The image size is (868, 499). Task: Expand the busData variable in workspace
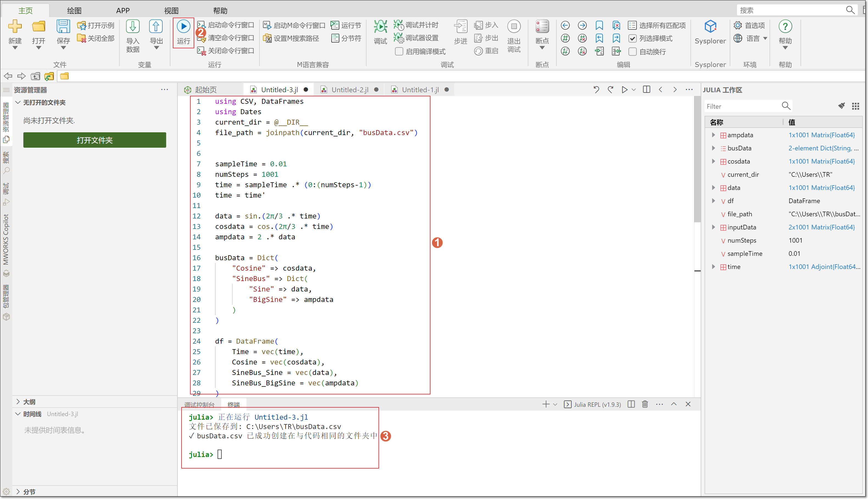point(713,148)
